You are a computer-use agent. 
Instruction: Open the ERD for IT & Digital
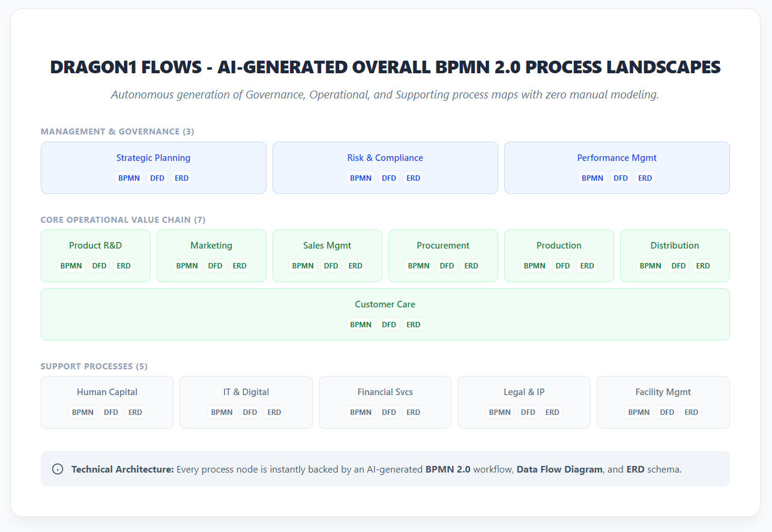coord(274,412)
